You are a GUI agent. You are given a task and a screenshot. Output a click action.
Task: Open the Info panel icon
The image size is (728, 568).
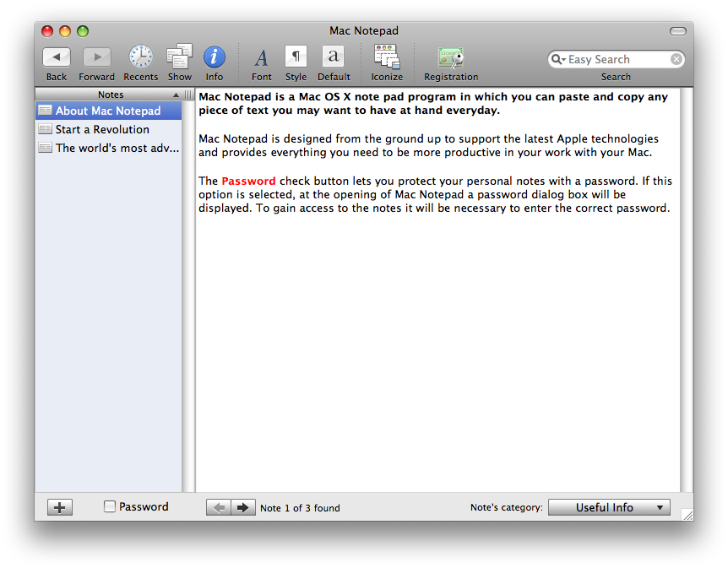pos(215,57)
